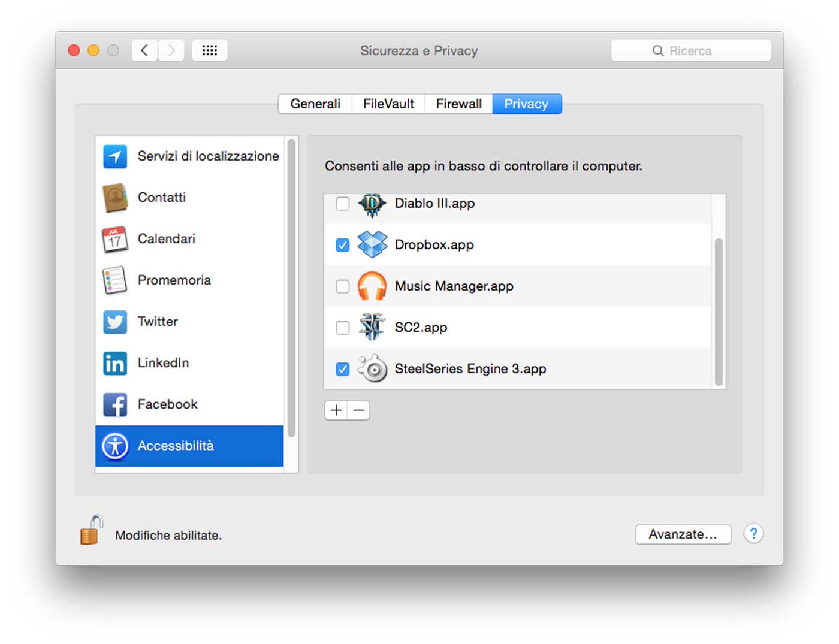This screenshot has width=839, height=644.
Task: Go back with the left chevron button
Action: pos(144,50)
